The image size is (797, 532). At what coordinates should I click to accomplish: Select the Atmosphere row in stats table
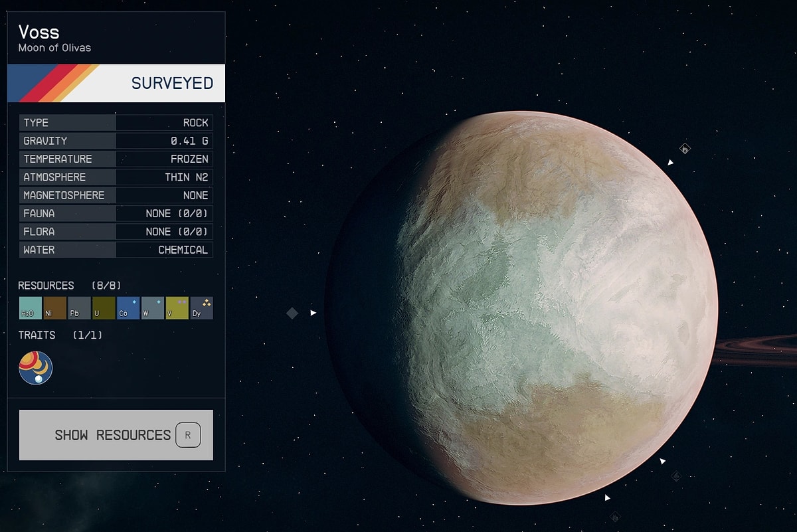116,177
